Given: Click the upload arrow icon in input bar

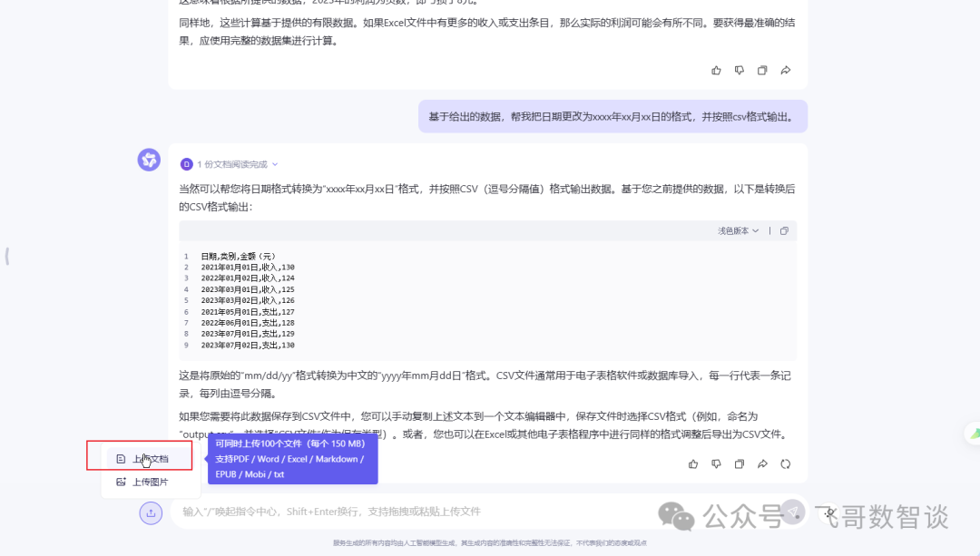Looking at the screenshot, I should (151, 512).
